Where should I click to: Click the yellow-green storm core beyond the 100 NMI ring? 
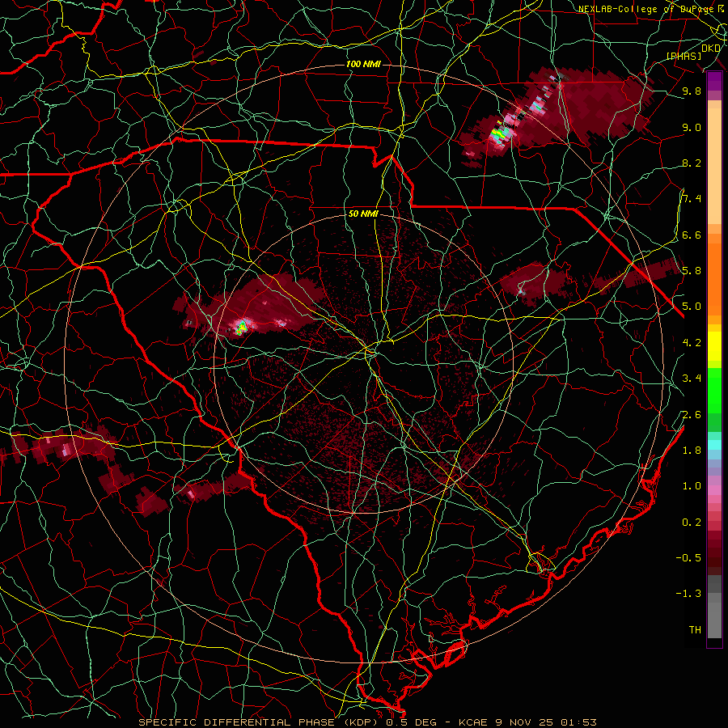[x=499, y=133]
